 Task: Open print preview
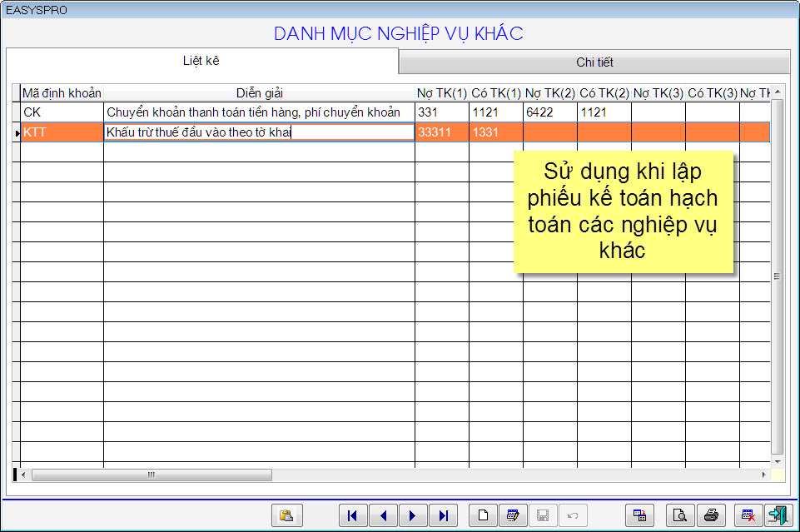pyautogui.click(x=679, y=516)
